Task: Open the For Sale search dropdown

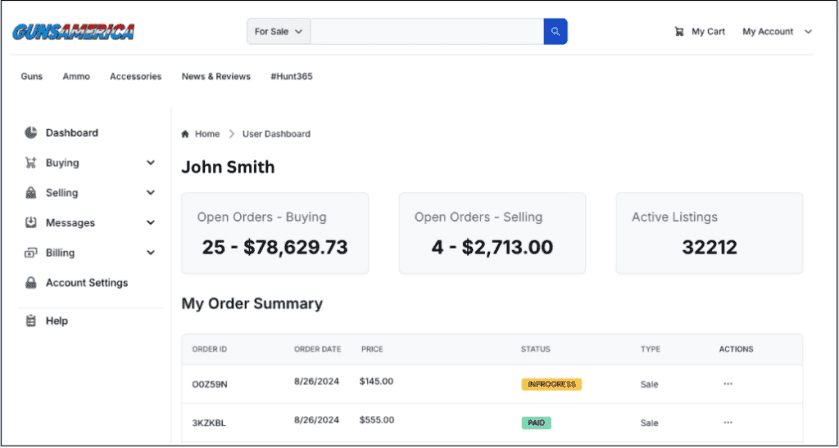Action: pos(278,32)
